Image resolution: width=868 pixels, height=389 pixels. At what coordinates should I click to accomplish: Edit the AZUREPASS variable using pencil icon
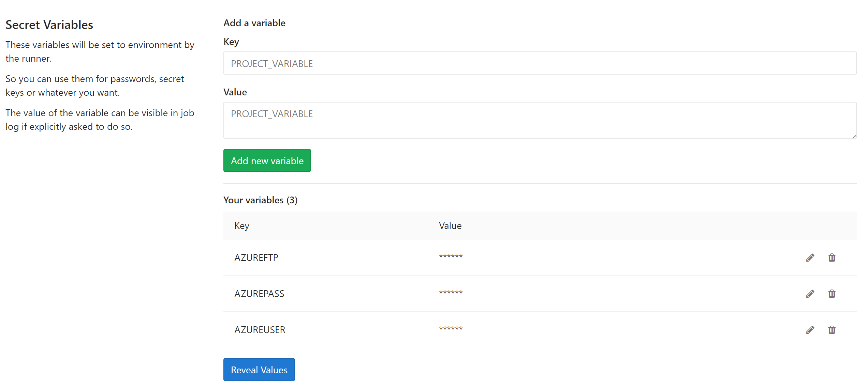click(811, 294)
